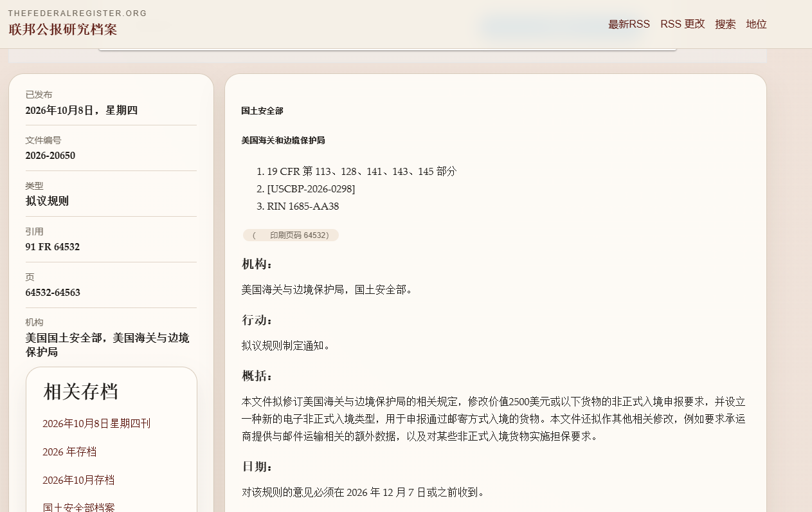The width and height of the screenshot is (812, 512).
Task: Select the document number 2026-20650
Action: pos(50,156)
